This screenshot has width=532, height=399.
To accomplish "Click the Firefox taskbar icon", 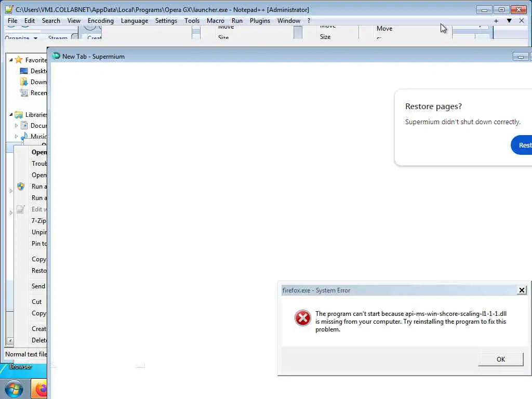I will (39, 389).
